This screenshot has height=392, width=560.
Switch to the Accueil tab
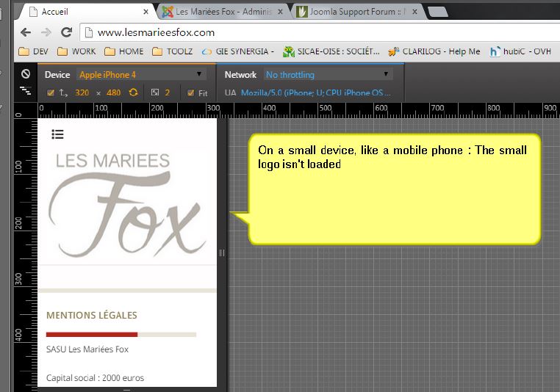86,12
